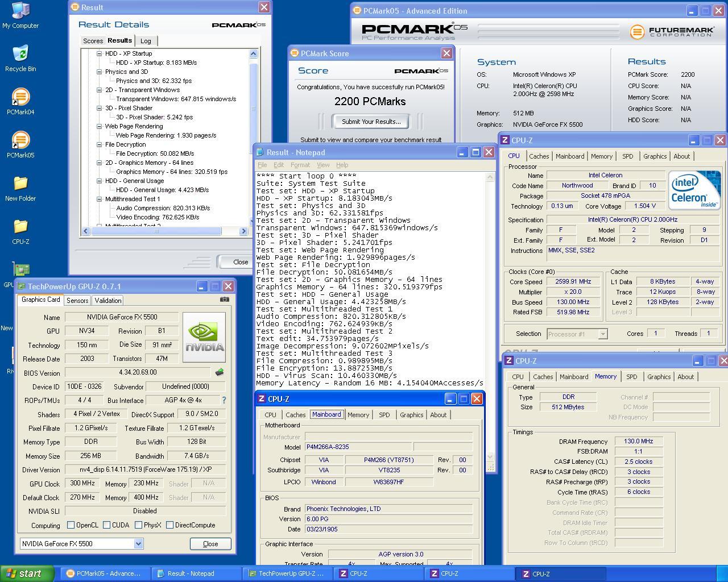Collapse the 3D - Pixel Shader node
The image size is (728, 582).
click(x=99, y=108)
